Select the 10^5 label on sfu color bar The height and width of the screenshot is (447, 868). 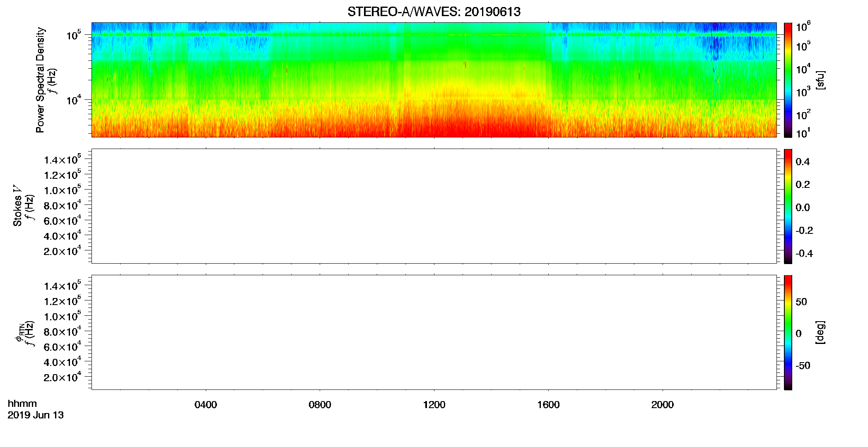803,46
